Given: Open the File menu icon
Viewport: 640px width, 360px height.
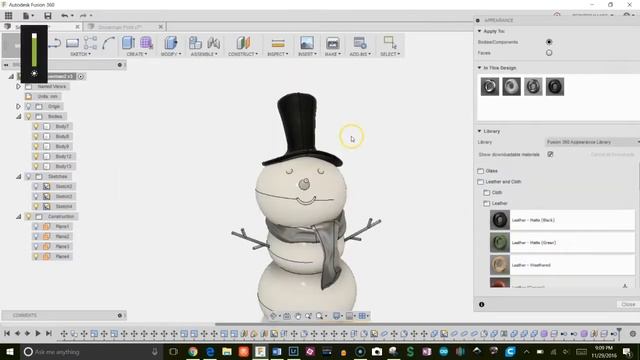Looking at the screenshot, I should (x=27, y=16).
